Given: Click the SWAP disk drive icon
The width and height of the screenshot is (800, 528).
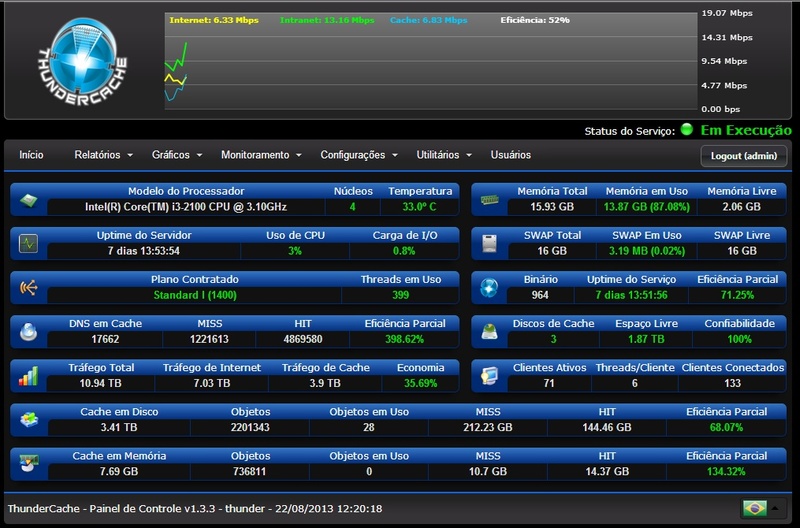Looking at the screenshot, I should (489, 244).
